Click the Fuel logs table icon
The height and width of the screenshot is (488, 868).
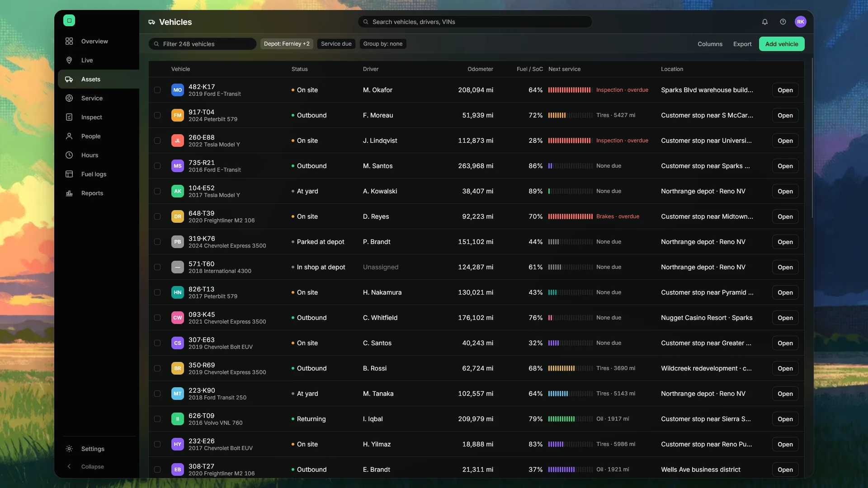click(69, 174)
